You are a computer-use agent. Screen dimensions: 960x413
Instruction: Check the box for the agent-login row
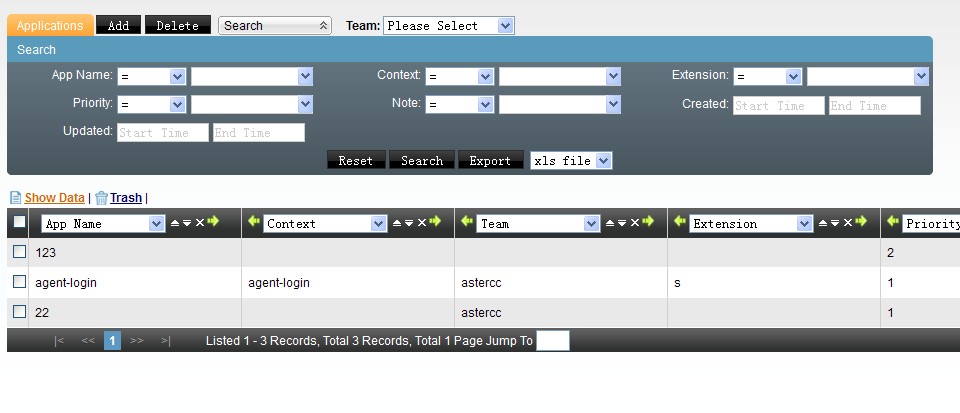[19, 283]
